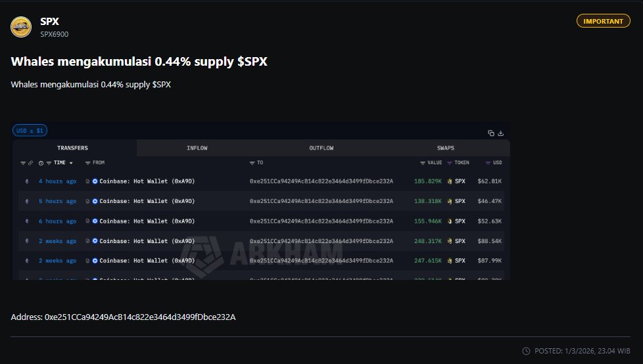Open recipient address in the $87.99K row
Image resolution: width=643 pixels, height=364 pixels.
pyautogui.click(x=321, y=261)
